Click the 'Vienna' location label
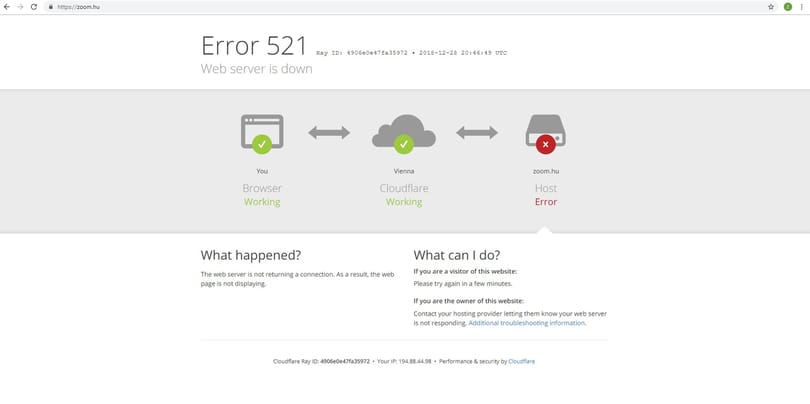Screen dimensions: 810x404 click(x=403, y=171)
